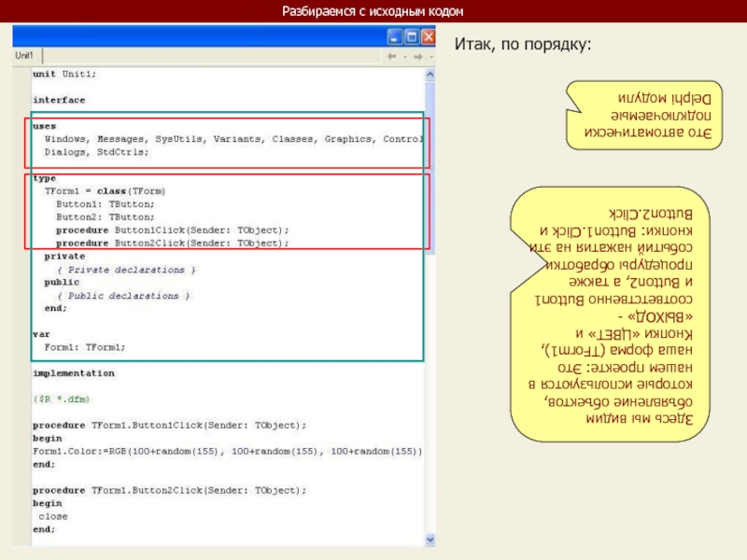This screenshot has width=747, height=560.
Task: Click the 'uses' keyword
Action: 44,126
